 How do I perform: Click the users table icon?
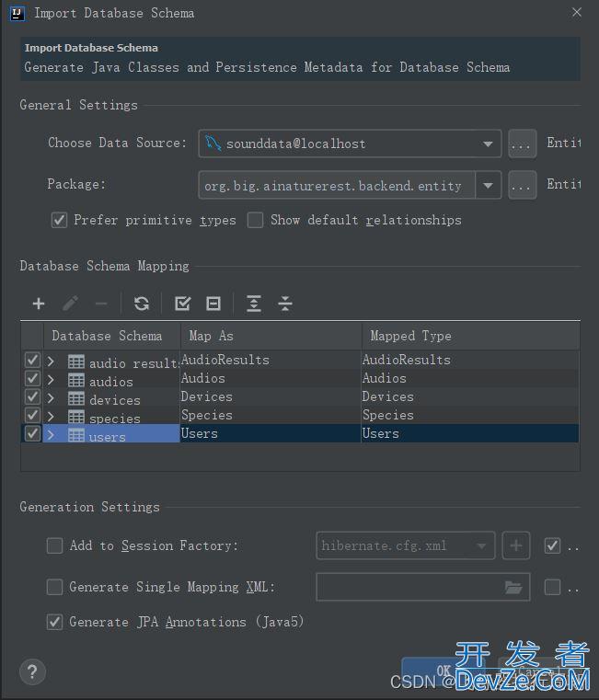pos(76,435)
